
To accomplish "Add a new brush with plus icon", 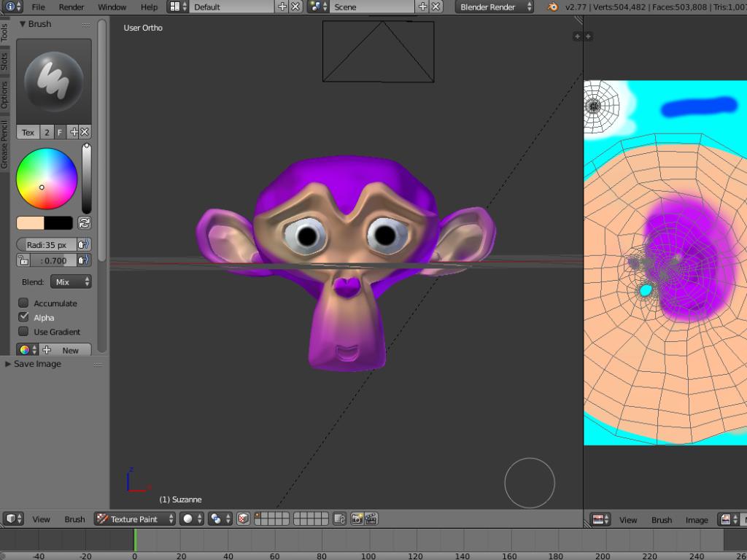I will click(x=74, y=132).
